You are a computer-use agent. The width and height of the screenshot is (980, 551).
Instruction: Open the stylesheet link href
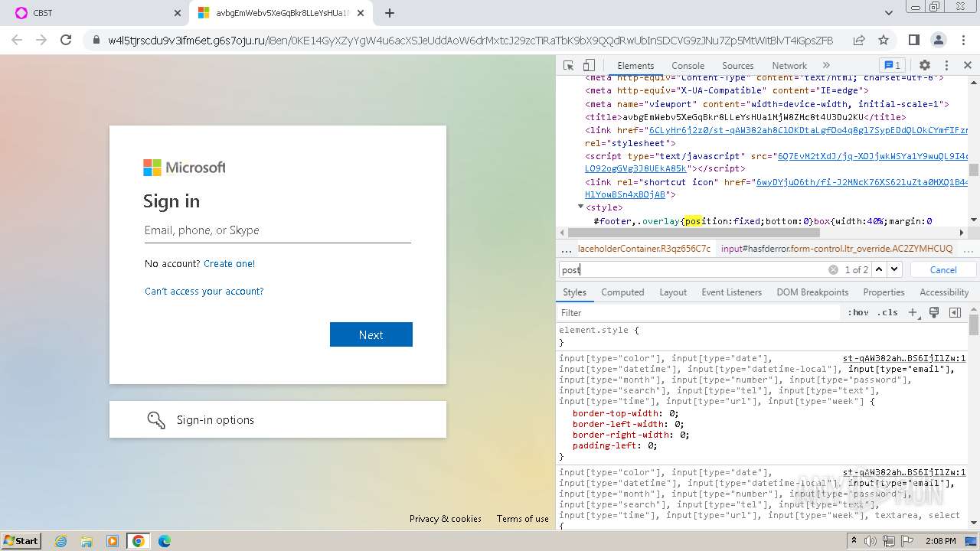point(808,130)
